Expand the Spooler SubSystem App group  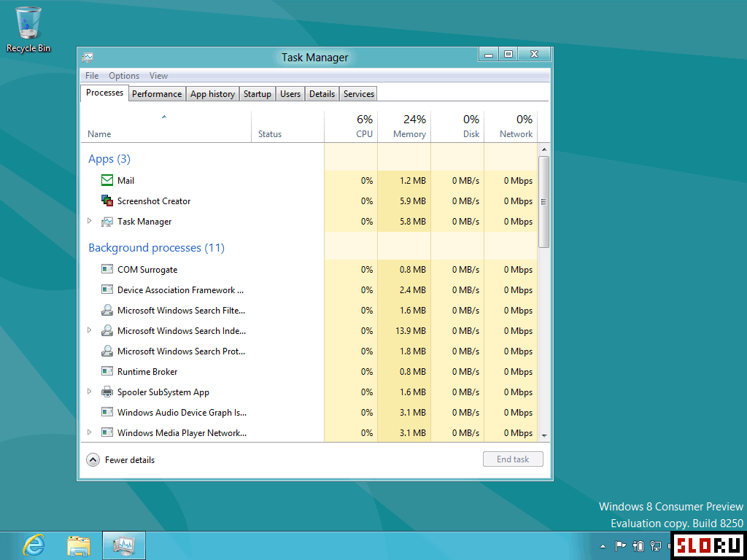pos(90,392)
